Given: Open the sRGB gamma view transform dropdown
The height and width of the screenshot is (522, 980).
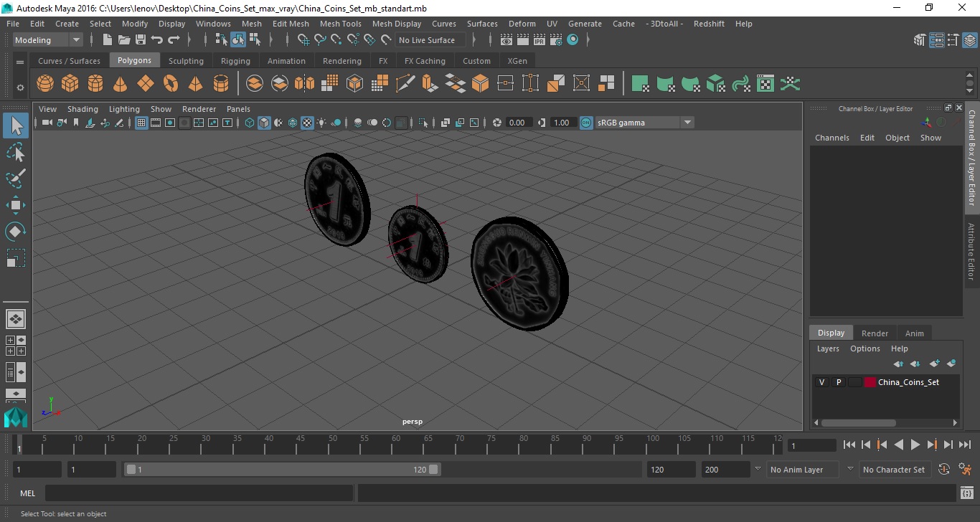Looking at the screenshot, I should pos(645,123).
